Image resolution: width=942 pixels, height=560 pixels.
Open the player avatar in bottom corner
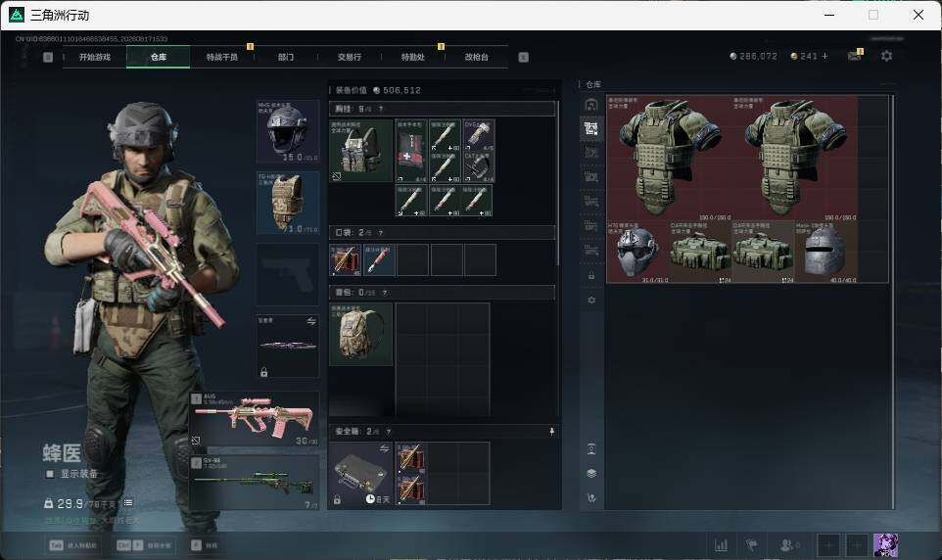click(x=885, y=545)
